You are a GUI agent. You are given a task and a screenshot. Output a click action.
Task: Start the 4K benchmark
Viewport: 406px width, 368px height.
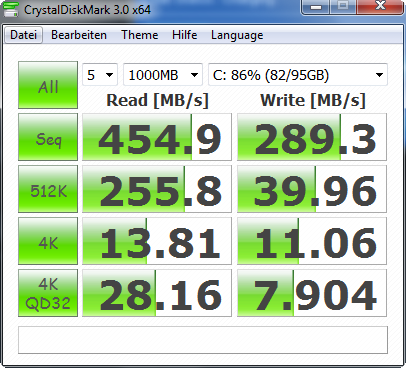(x=48, y=241)
